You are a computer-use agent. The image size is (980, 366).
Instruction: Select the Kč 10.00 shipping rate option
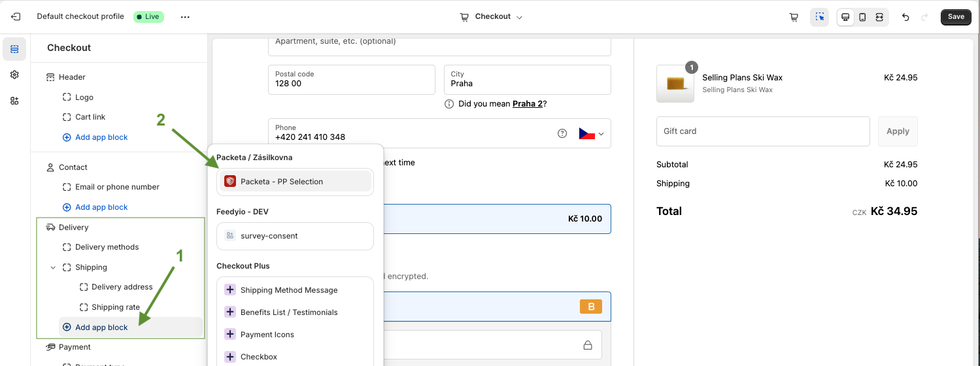[497, 219]
